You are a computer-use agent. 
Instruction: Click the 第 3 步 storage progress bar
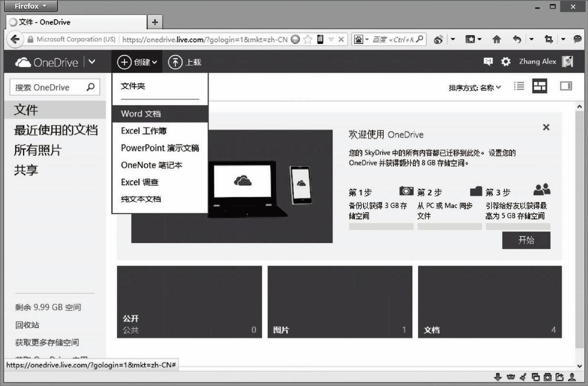click(518, 226)
